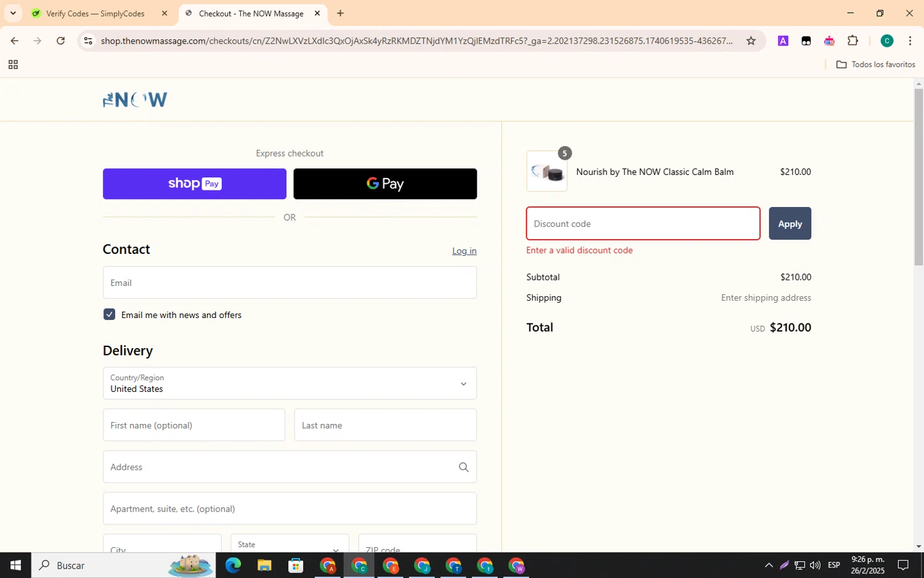
Task: Open the purple A extension icon
Action: 783,41
